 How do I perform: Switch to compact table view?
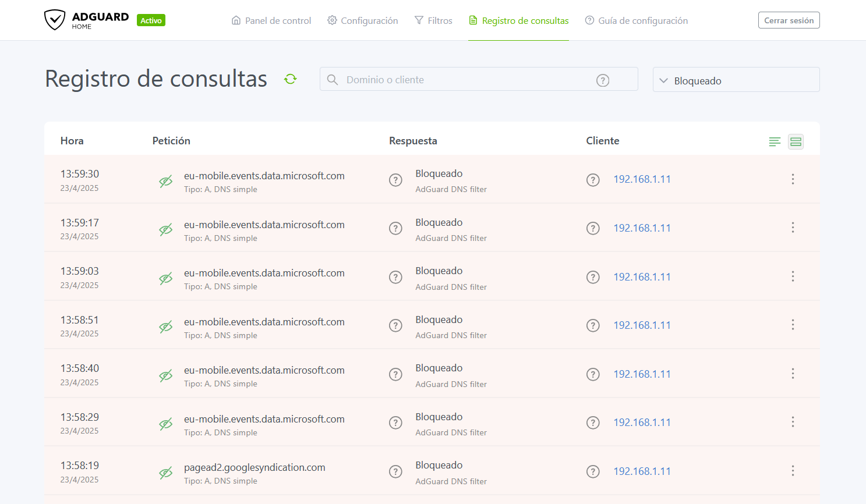[775, 142]
